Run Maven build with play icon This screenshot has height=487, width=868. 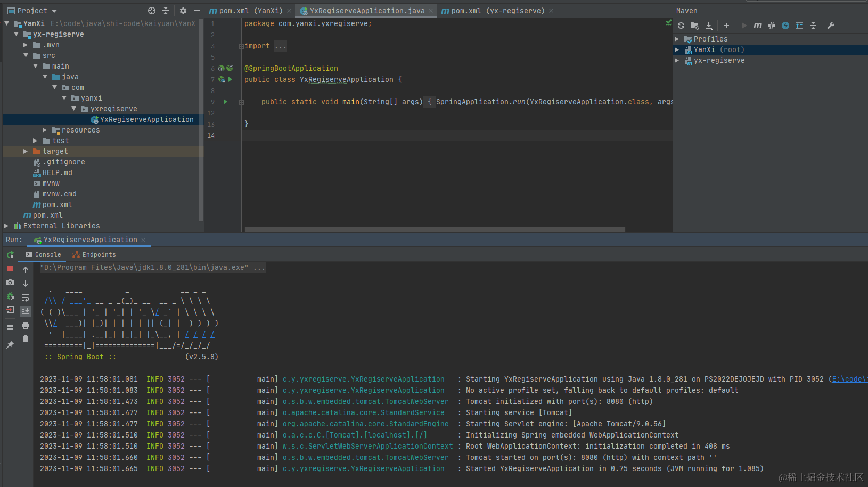tap(744, 26)
